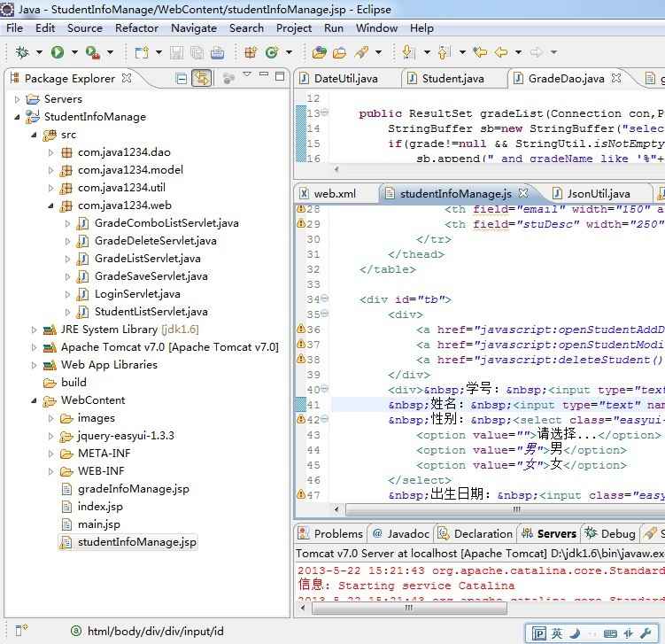Close the Package Explorer view tab

(127, 78)
